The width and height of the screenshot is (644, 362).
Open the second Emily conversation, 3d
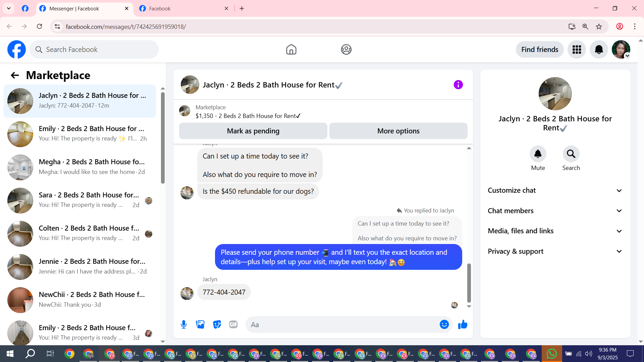point(80,333)
